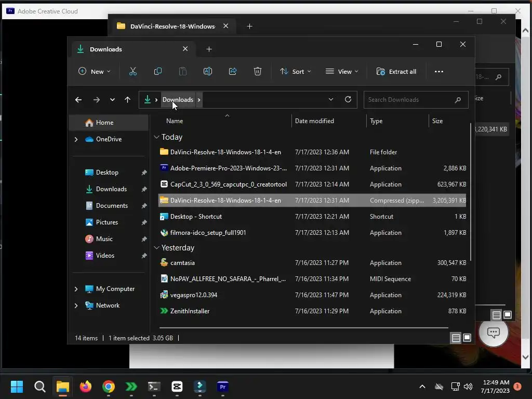This screenshot has width=532, height=399.
Task: Add new tab in the DaVinci-Resolve window
Action: point(249,26)
